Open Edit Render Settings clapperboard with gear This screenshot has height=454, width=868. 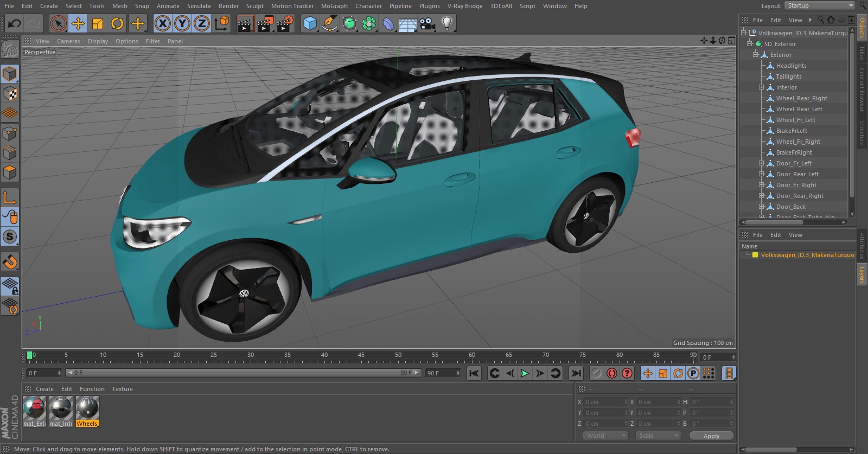(x=285, y=23)
